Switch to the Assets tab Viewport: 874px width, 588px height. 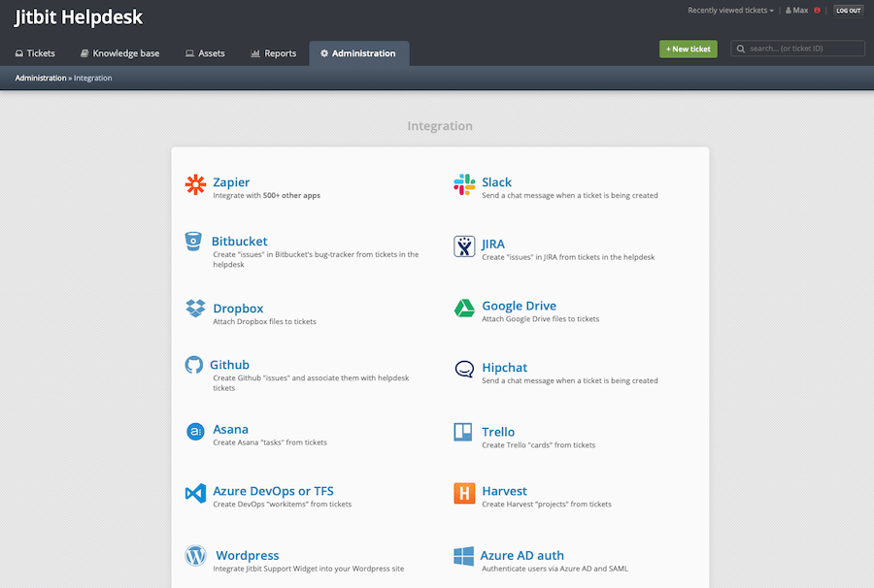[x=205, y=53]
